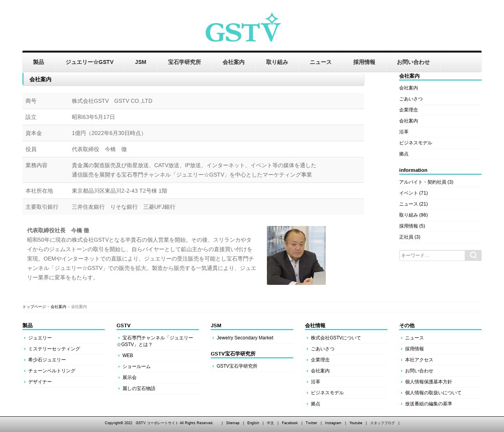The image size is (504, 432).
Task: Open 宝石学研究所 nav menu
Action: 184,62
